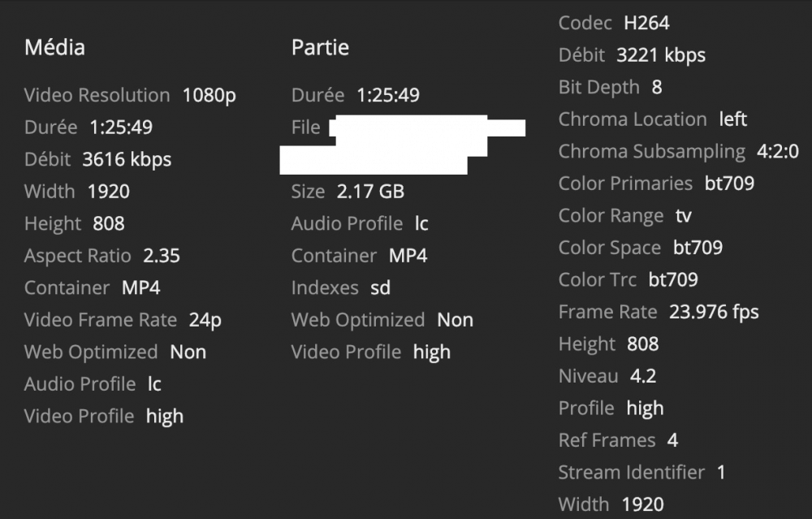Select the Size 2.17 GB value
The image size is (812, 519).
[370, 192]
